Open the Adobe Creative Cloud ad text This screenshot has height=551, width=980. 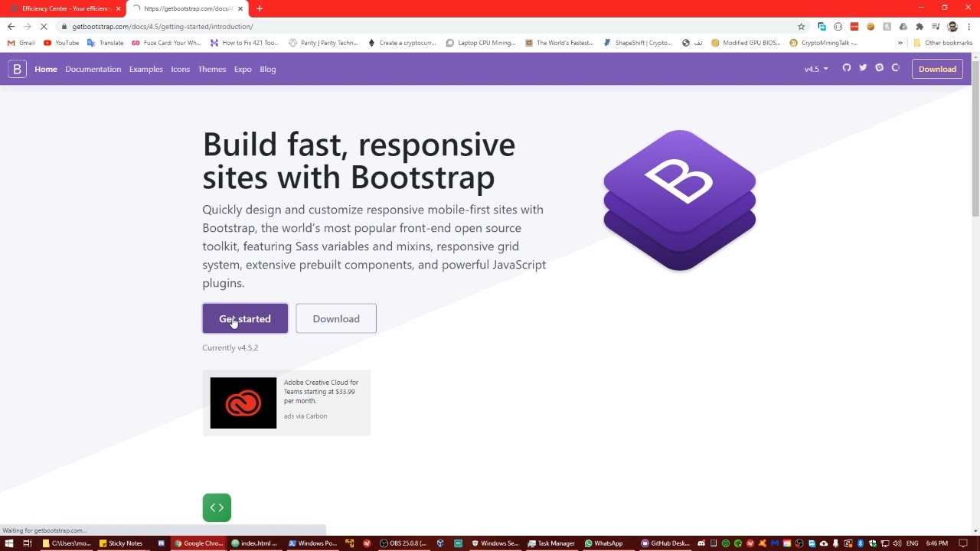321,391
